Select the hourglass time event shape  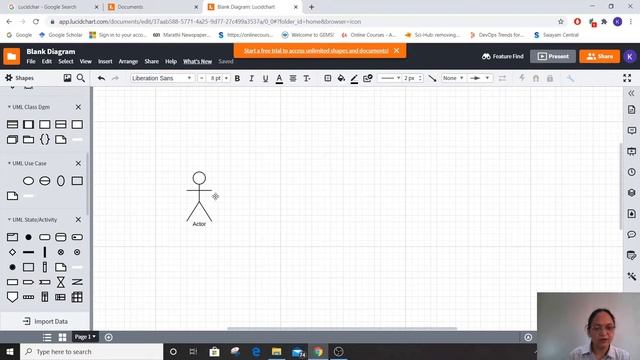click(x=61, y=282)
